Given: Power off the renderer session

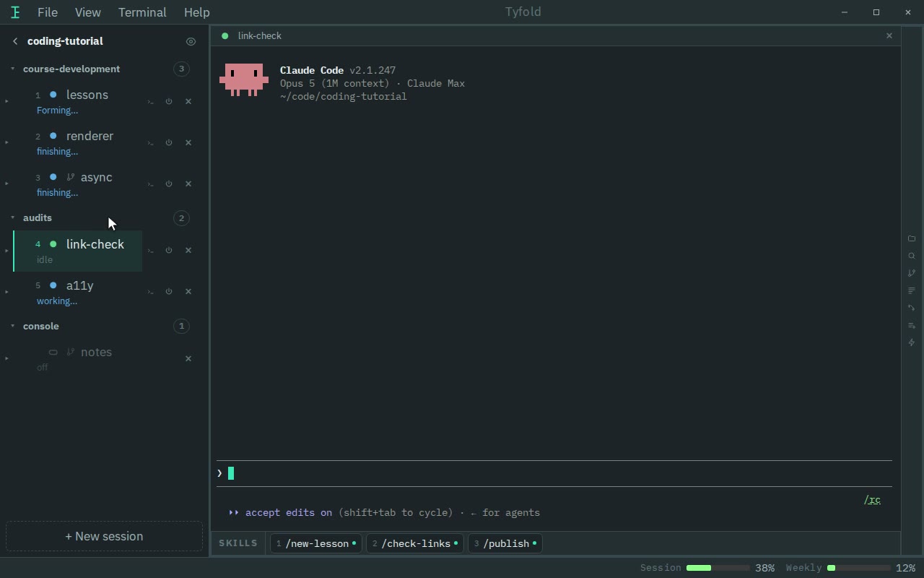Looking at the screenshot, I should pos(169,143).
